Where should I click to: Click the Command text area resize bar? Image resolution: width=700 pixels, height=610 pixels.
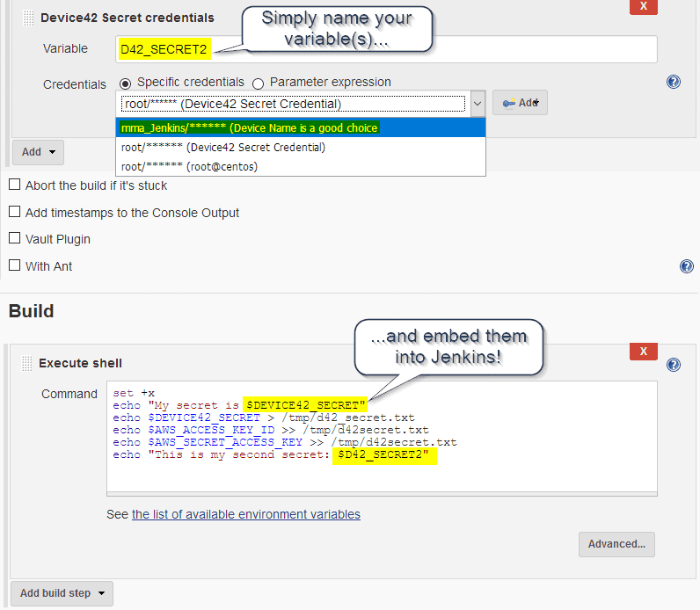(382, 494)
